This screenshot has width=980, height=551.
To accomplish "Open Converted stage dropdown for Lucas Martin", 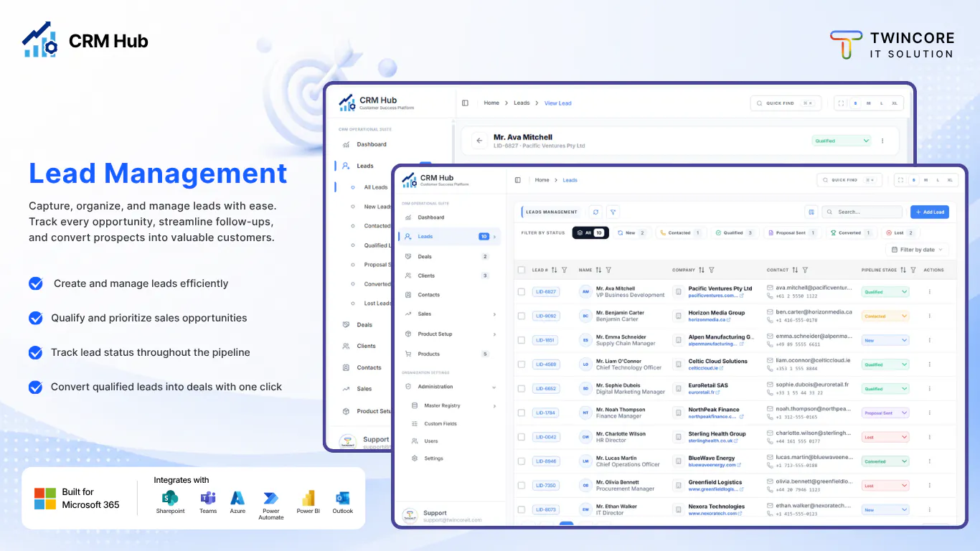I will coord(885,461).
